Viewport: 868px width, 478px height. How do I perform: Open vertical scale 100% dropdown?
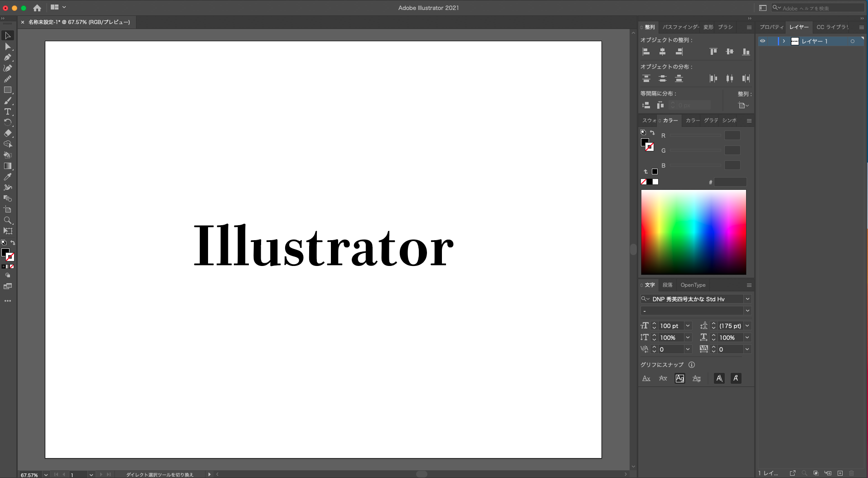[x=688, y=338]
